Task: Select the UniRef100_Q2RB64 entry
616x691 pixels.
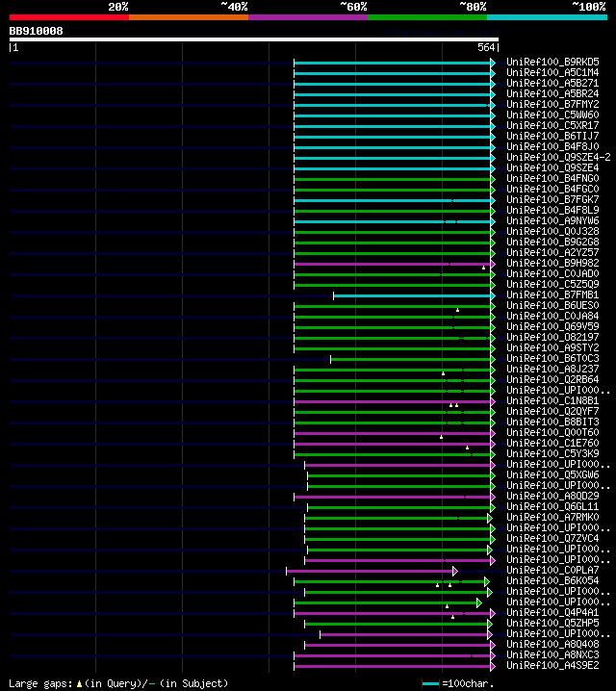Action: tap(552, 379)
